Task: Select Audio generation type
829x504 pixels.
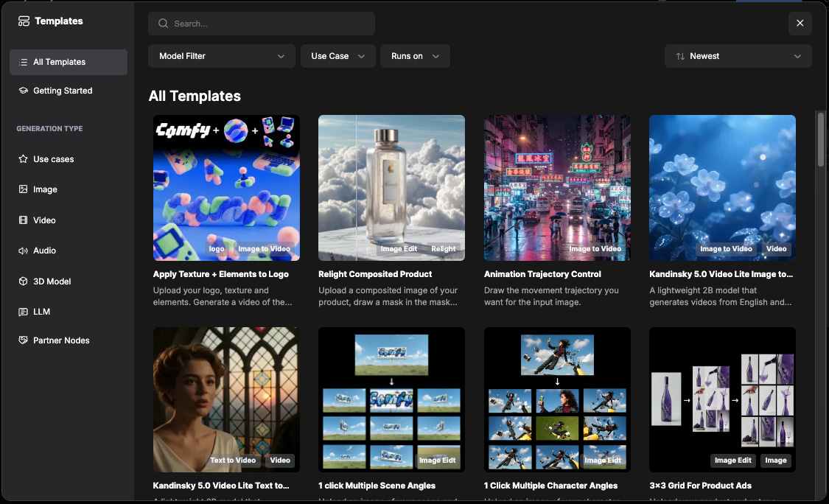Action: click(69, 251)
